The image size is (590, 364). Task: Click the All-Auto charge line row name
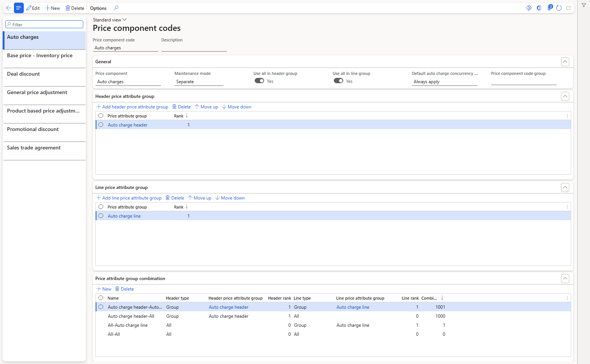click(128, 325)
